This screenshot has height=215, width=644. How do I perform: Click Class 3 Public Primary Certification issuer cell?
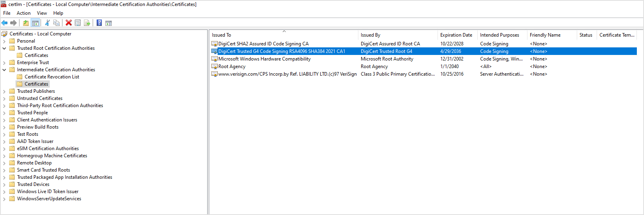[398, 74]
